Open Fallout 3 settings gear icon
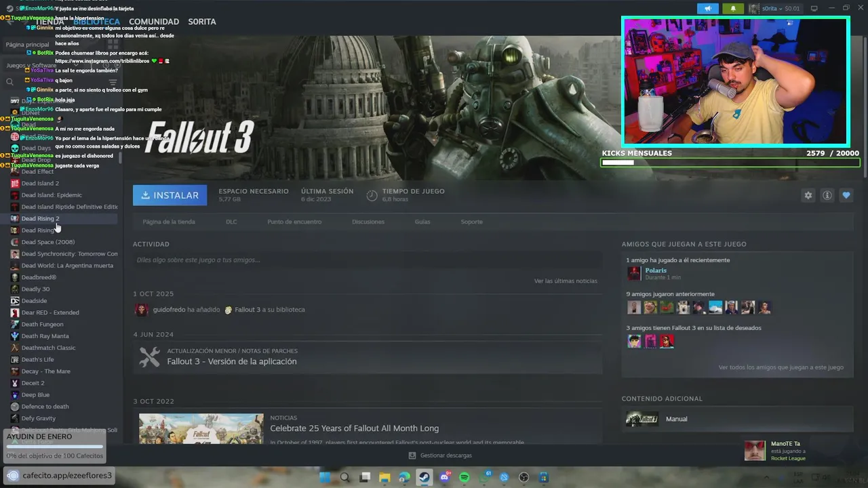 click(808, 195)
